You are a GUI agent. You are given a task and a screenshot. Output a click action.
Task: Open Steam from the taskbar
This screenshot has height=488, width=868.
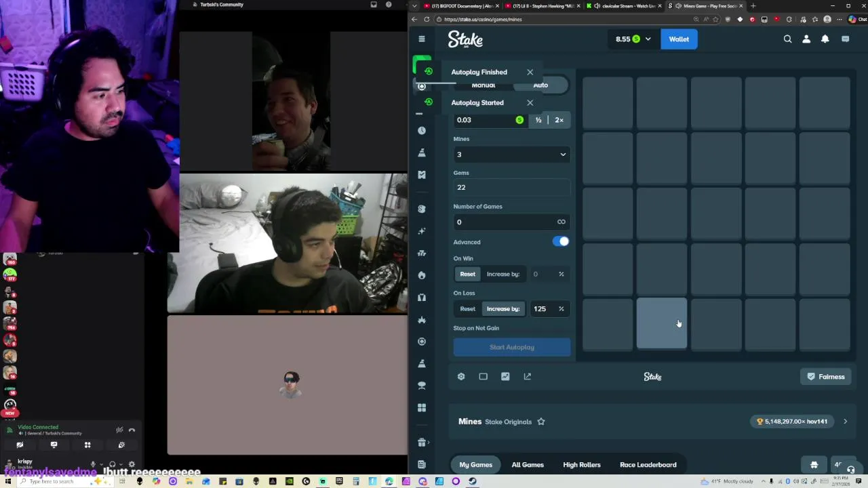[473, 482]
